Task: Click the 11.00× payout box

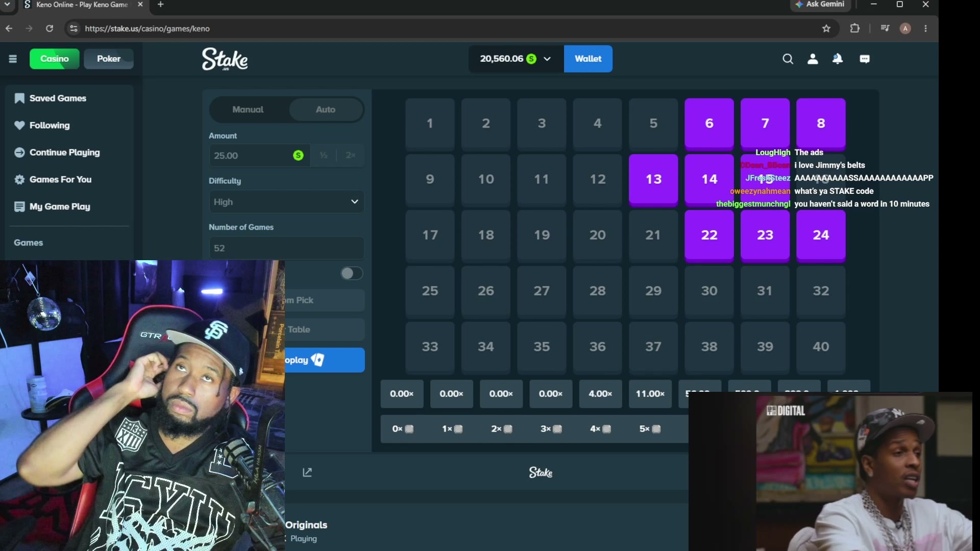Action: click(x=650, y=394)
